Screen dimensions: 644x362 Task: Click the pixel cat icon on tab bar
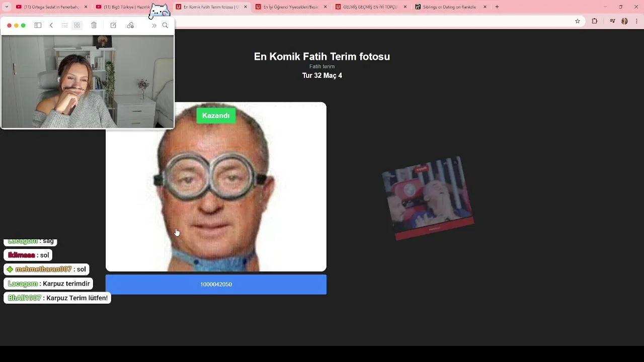[159, 11]
